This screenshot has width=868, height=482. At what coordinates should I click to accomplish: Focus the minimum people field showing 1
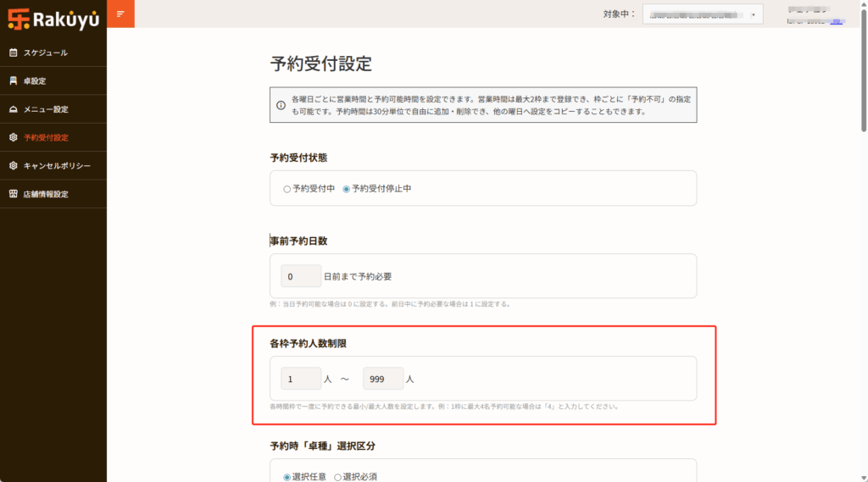point(301,379)
